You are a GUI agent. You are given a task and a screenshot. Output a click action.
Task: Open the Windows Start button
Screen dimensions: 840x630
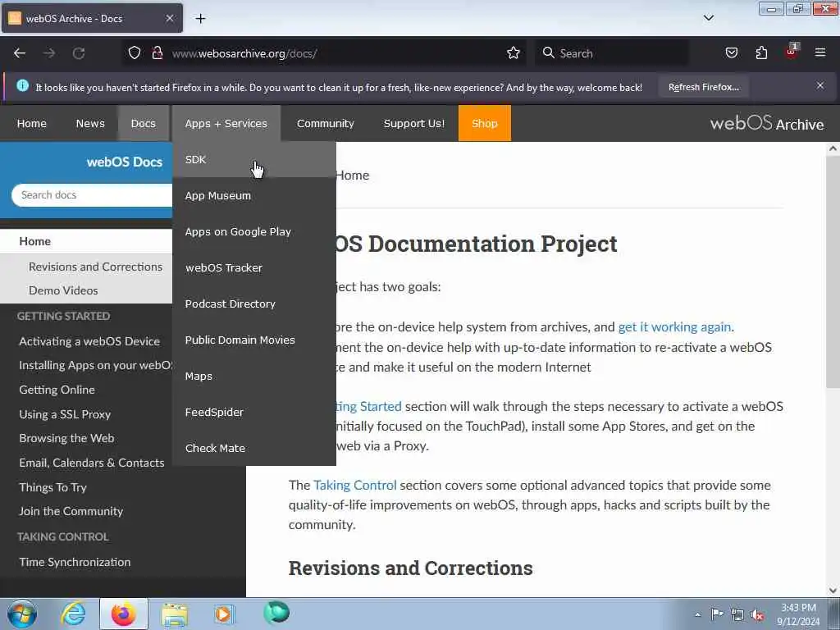[x=22, y=614]
